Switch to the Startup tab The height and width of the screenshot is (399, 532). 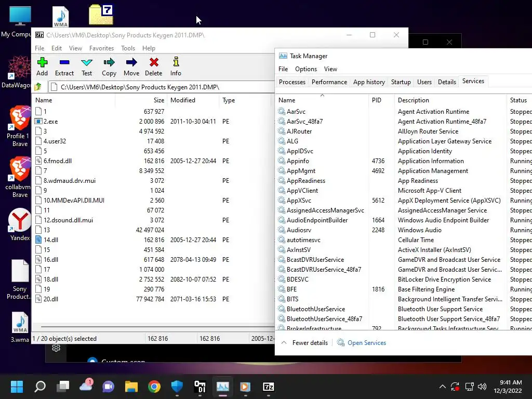(x=401, y=82)
